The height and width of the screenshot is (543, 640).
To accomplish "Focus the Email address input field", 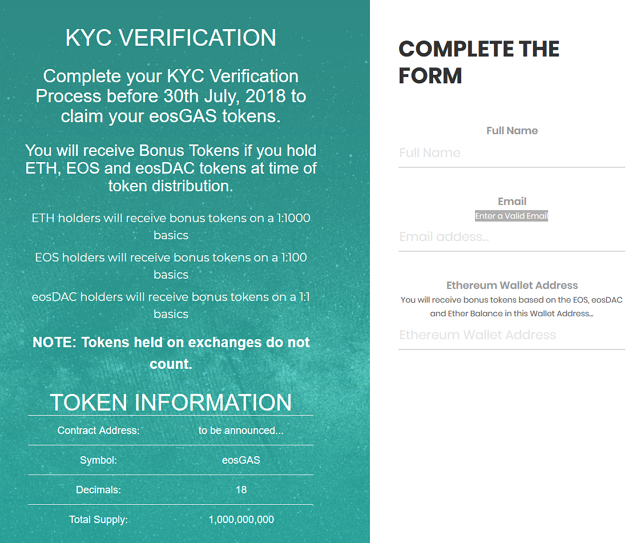I will click(511, 237).
